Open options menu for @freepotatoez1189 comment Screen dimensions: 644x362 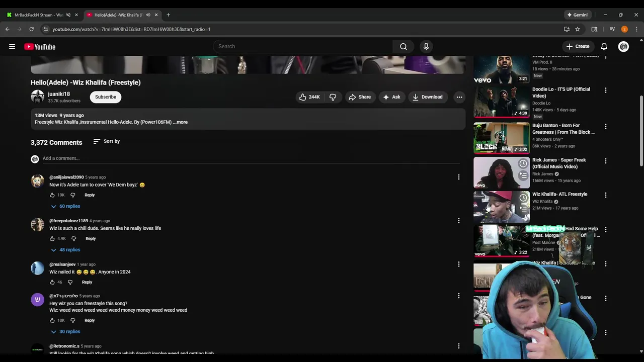(458, 221)
